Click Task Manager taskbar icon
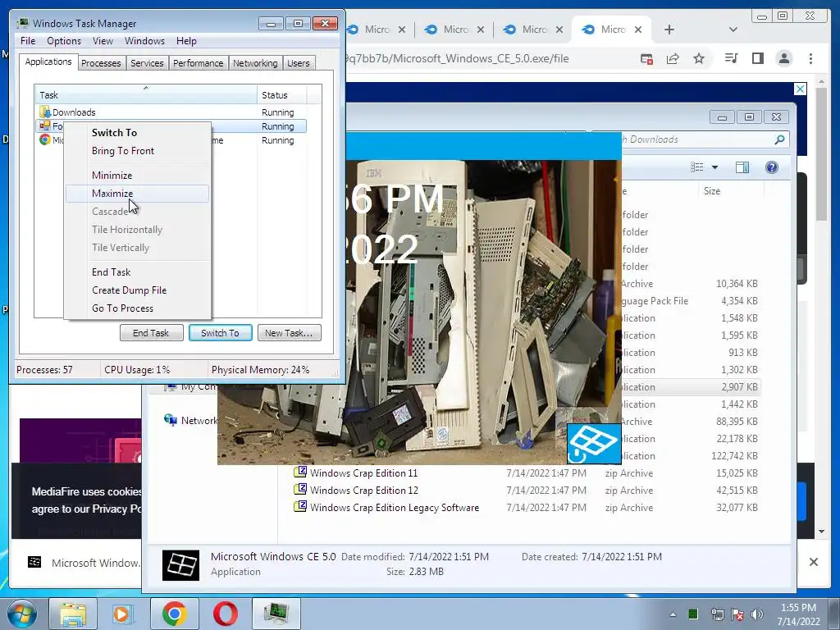This screenshot has height=630, width=840. (x=276, y=614)
